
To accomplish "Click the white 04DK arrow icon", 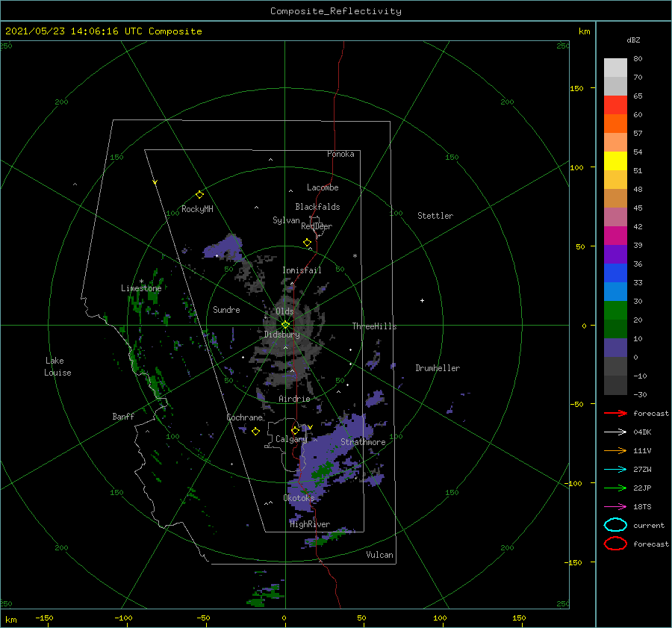I will point(615,432).
